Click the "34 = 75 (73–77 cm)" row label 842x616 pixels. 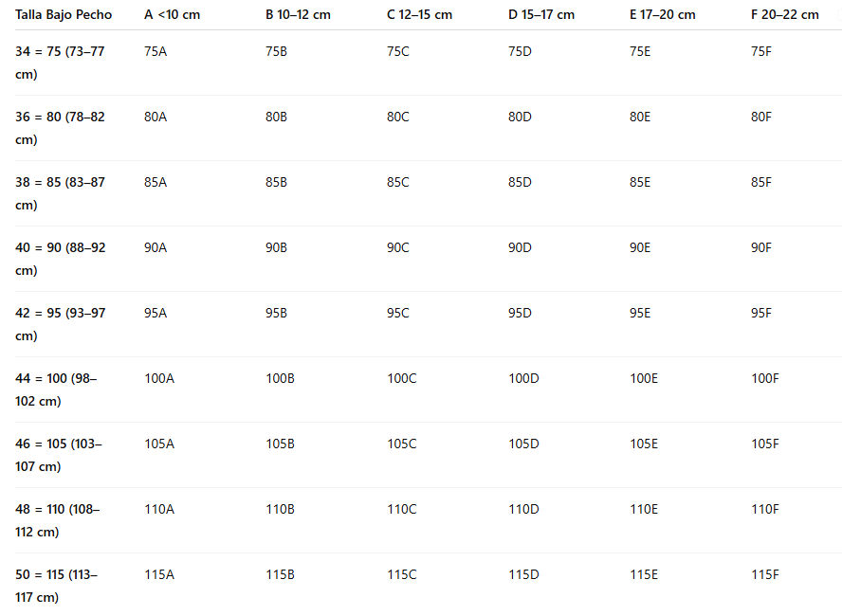click(60, 63)
